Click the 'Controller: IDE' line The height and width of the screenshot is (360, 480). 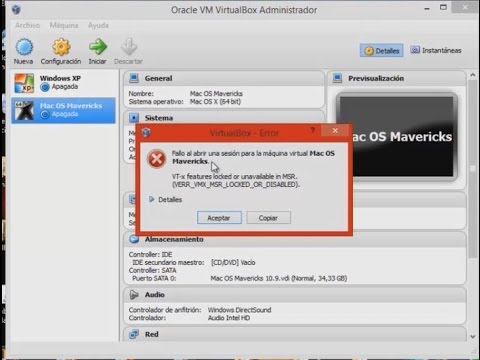coord(150,254)
